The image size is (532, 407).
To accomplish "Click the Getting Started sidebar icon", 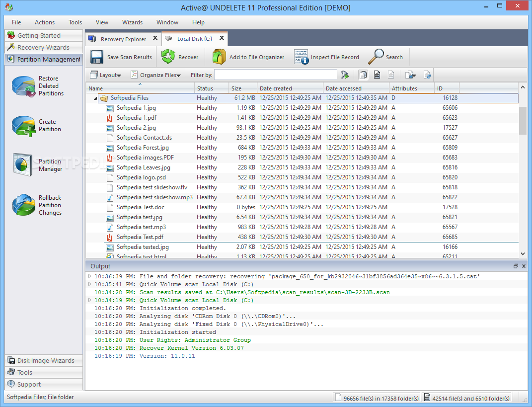I will tap(11, 35).
